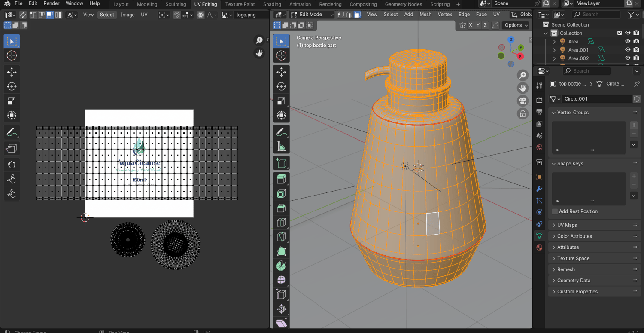Expand the UV Maps panel
This screenshot has height=333, width=644.
[x=567, y=225]
